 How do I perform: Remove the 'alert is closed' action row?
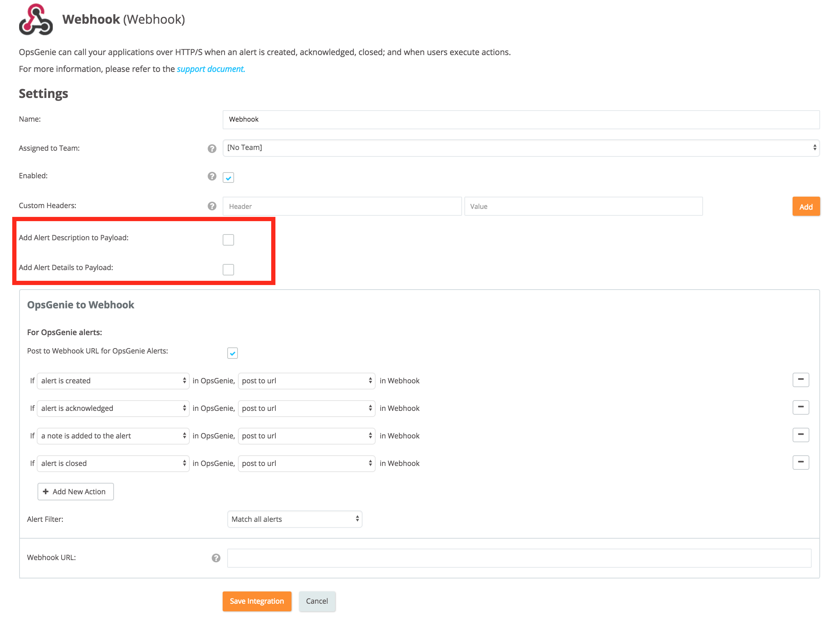point(800,463)
